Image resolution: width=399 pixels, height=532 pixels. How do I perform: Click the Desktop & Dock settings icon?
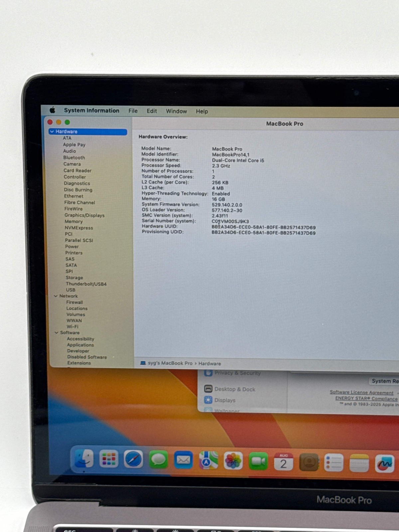[208, 389]
